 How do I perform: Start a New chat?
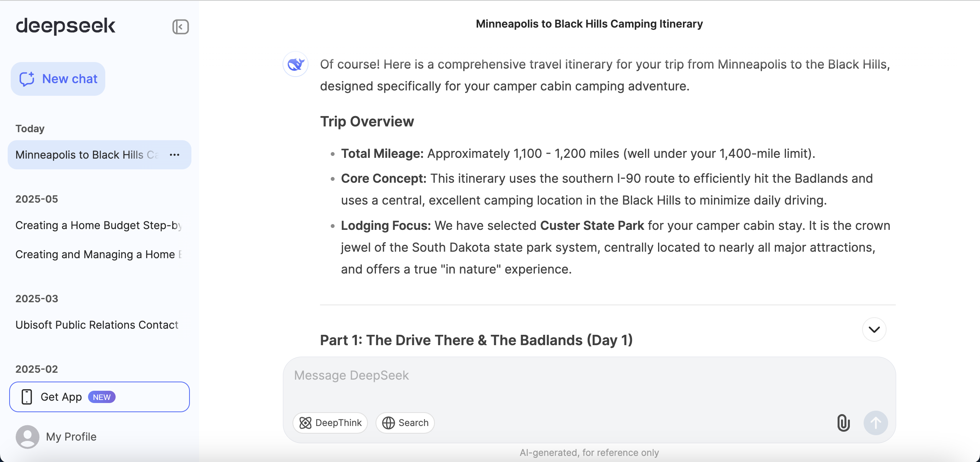[x=58, y=79]
